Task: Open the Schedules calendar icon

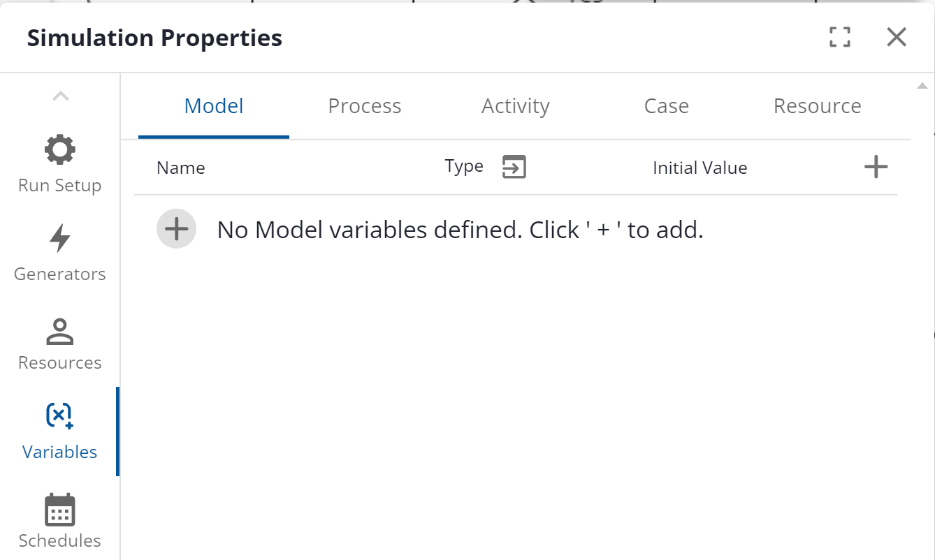Action: [x=60, y=510]
